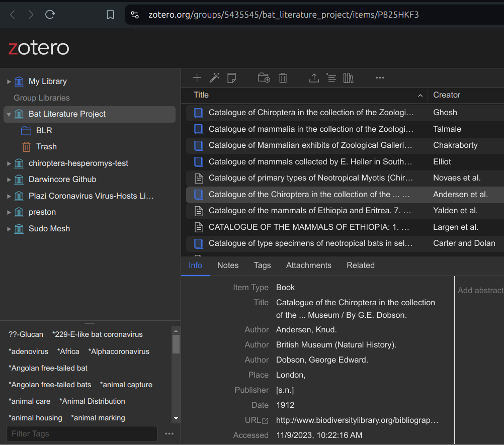Expand the Darwincore Github group library
The height and width of the screenshot is (445, 504).
pyautogui.click(x=9, y=179)
